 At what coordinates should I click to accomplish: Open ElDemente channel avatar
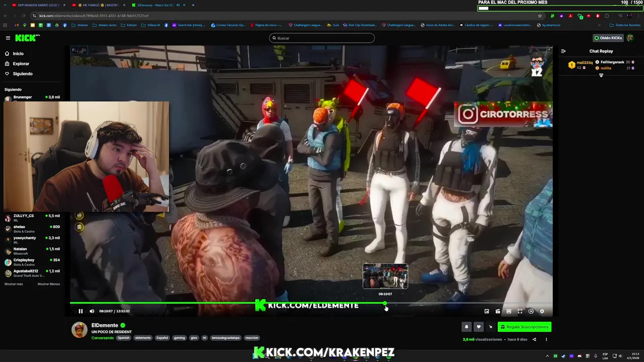(x=79, y=330)
